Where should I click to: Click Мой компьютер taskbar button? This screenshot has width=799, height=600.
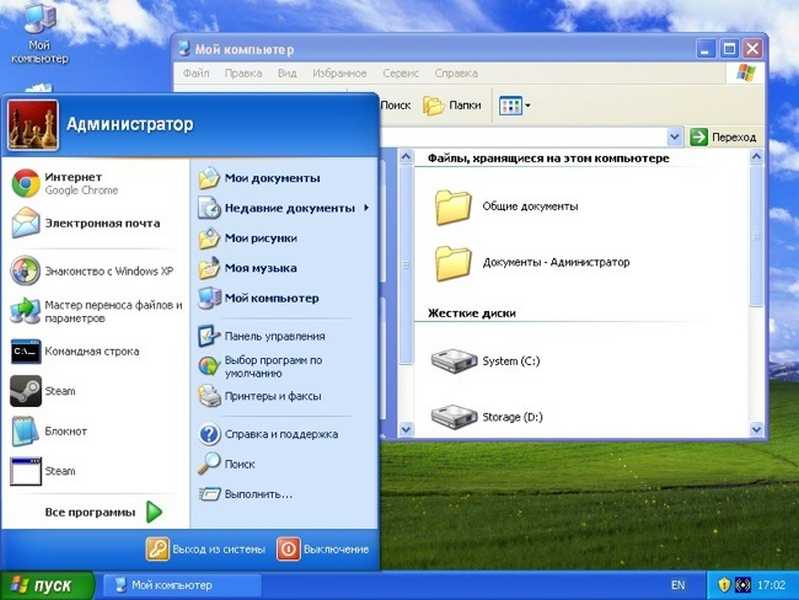(182, 585)
